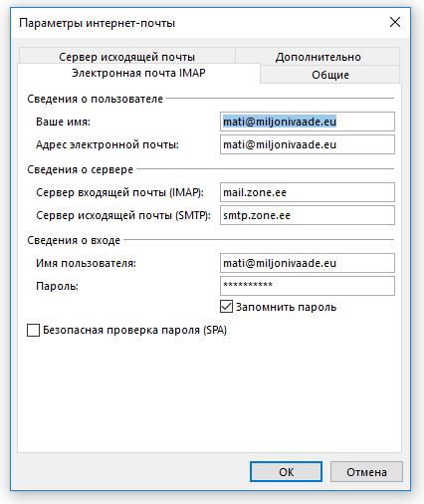Switch to the Сервер исходящей почты tab
This screenshot has height=504, width=424.
(x=127, y=56)
